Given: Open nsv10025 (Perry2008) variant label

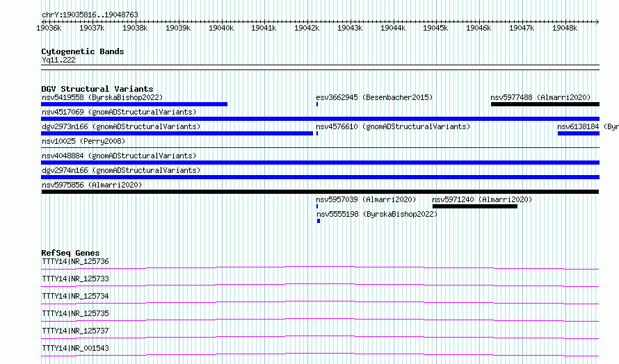Looking at the screenshot, I should pyautogui.click(x=83, y=141).
